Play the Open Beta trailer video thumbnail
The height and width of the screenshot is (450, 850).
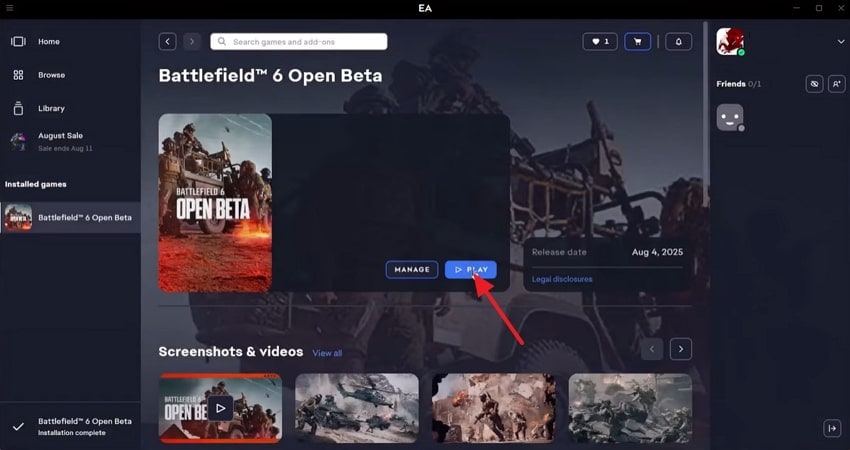pos(220,408)
